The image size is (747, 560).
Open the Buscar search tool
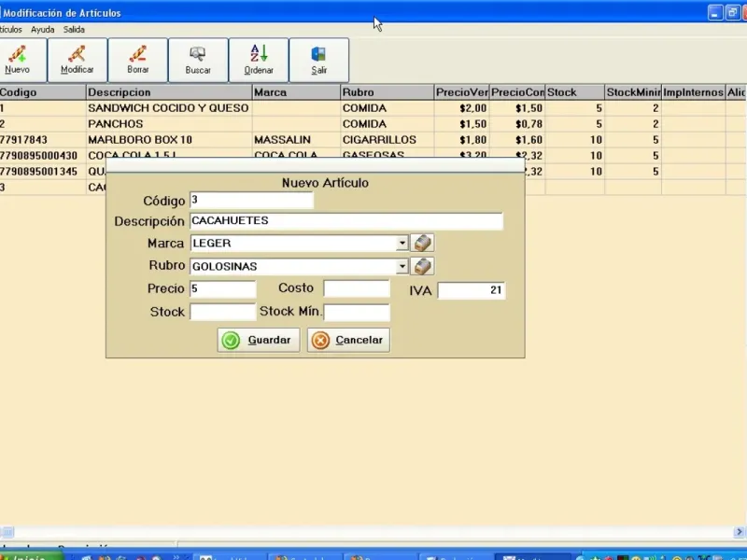198,60
